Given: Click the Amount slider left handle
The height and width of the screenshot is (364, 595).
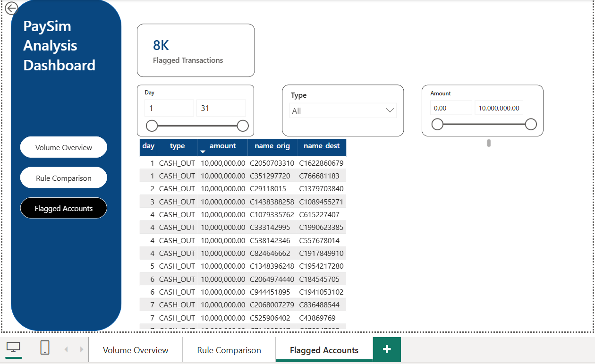Looking at the screenshot, I should coord(438,124).
